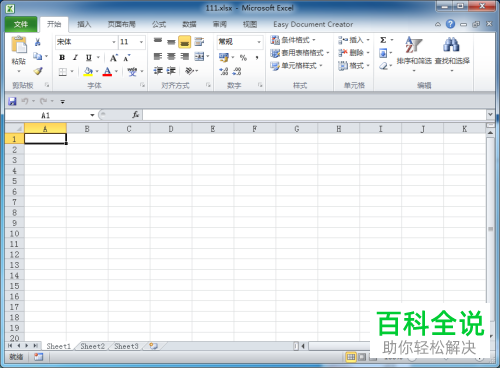
Task: Click the Paste clipboard icon
Action: click(19, 45)
